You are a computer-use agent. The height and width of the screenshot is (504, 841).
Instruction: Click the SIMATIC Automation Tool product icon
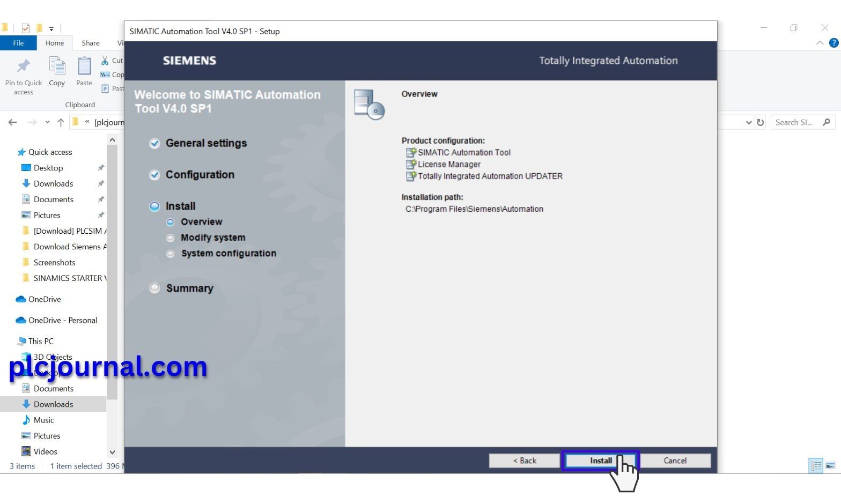click(x=411, y=152)
